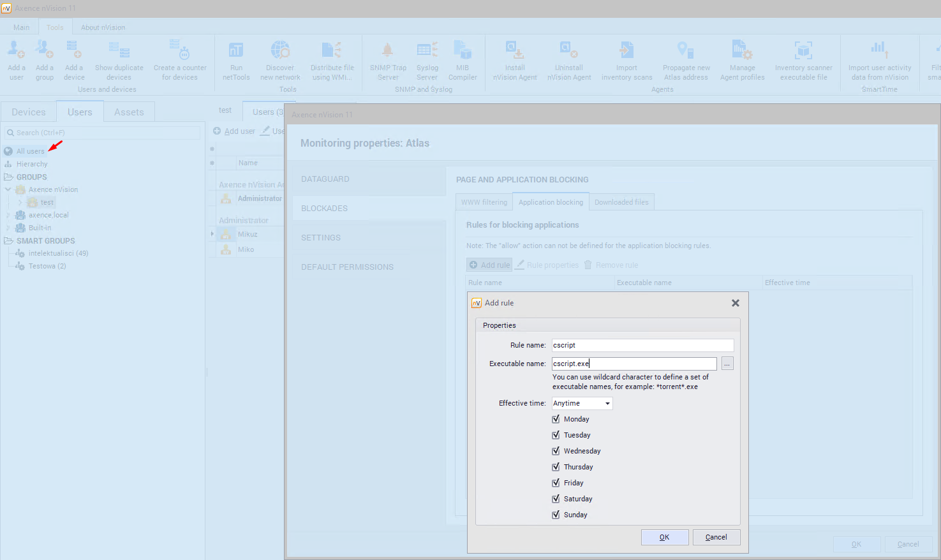The image size is (941, 560).
Task: Click the Run netTools icon
Action: pyautogui.click(x=236, y=51)
